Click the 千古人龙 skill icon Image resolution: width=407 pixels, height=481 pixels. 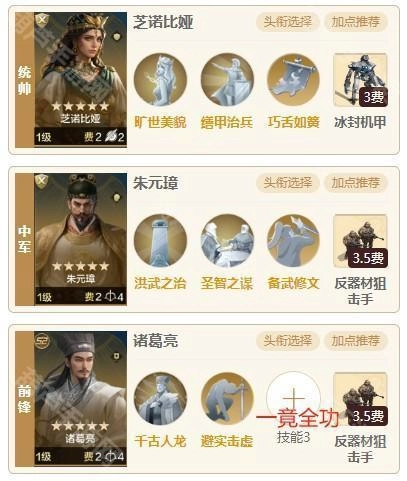coord(160,399)
